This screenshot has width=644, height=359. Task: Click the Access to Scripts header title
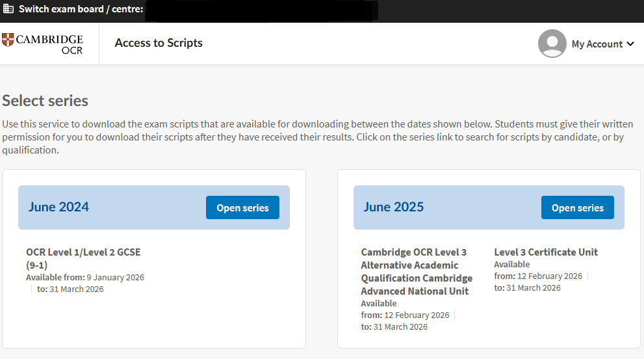pyautogui.click(x=159, y=43)
